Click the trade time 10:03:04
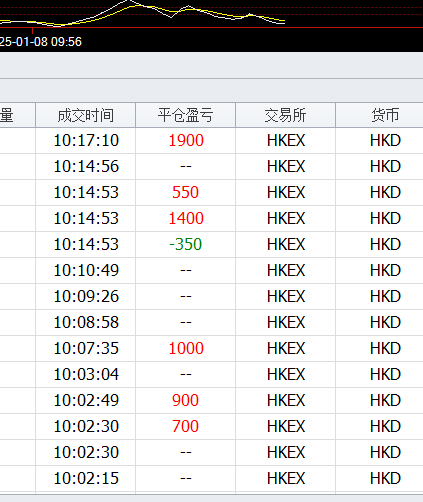The width and height of the screenshot is (423, 502). pyautogui.click(x=86, y=374)
